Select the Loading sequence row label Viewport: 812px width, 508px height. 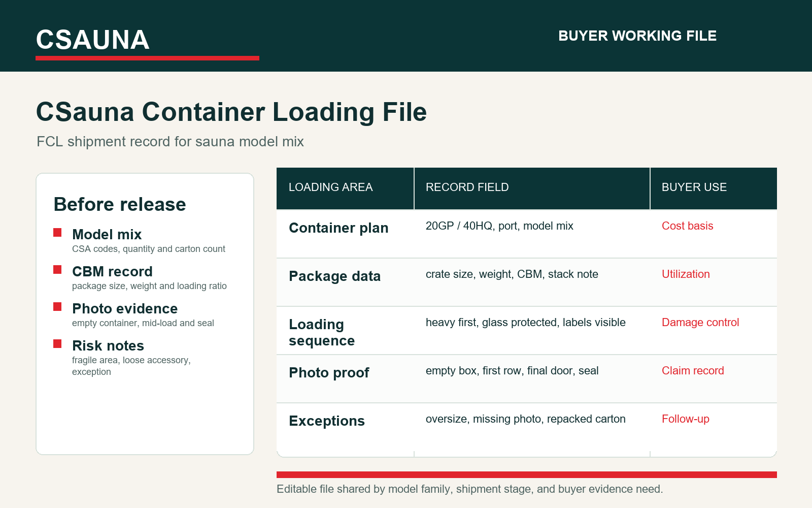coord(322,332)
